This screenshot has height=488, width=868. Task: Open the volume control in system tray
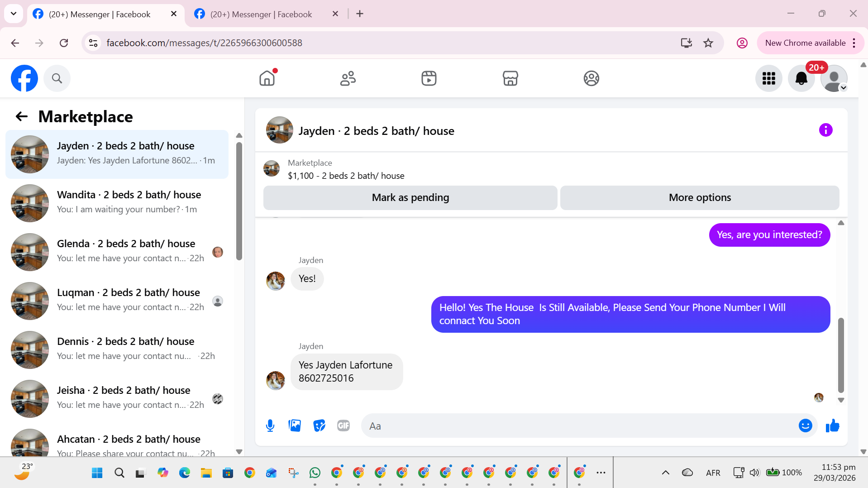click(754, 473)
